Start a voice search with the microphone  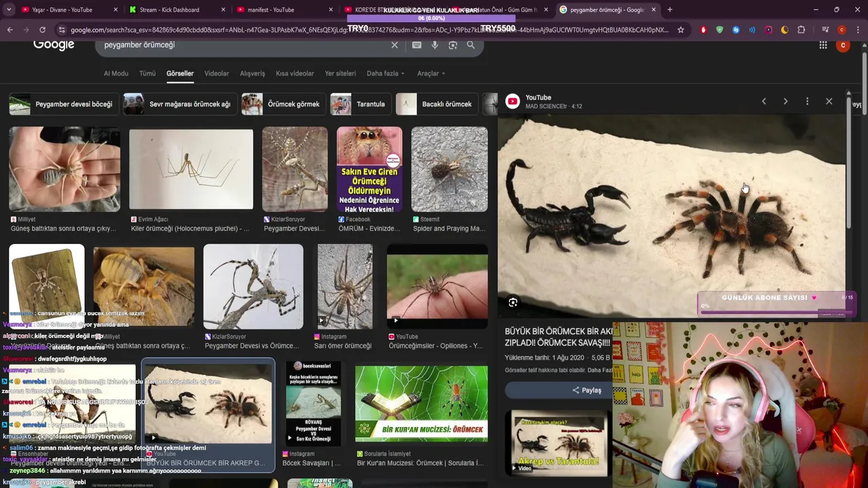435,45
